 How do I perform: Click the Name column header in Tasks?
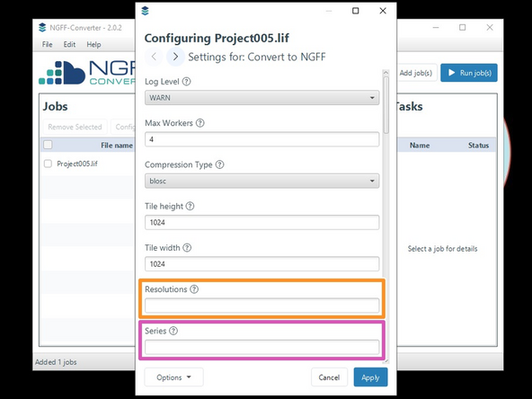(x=420, y=146)
